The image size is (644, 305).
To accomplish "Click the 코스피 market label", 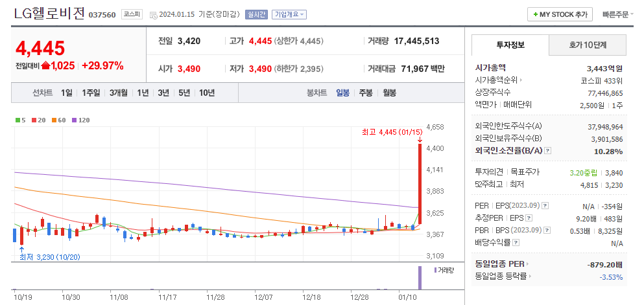I will [x=132, y=14].
